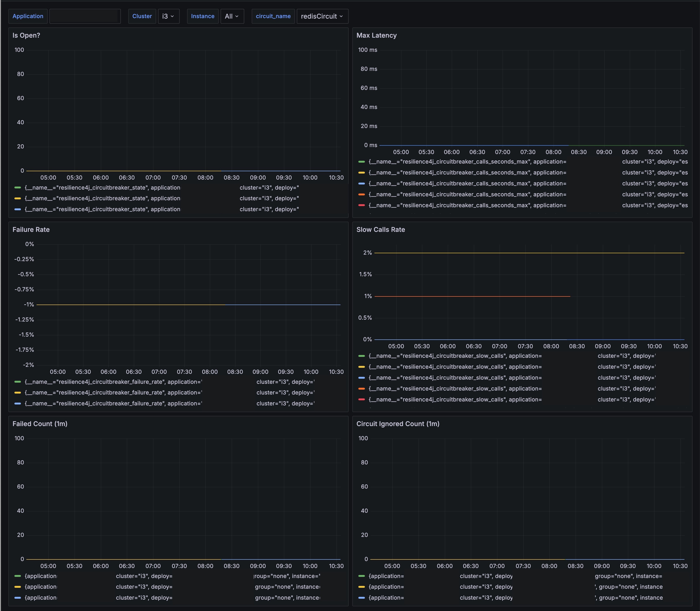
Task: Click blue series color marker in Failed Count legend
Action: (18, 598)
